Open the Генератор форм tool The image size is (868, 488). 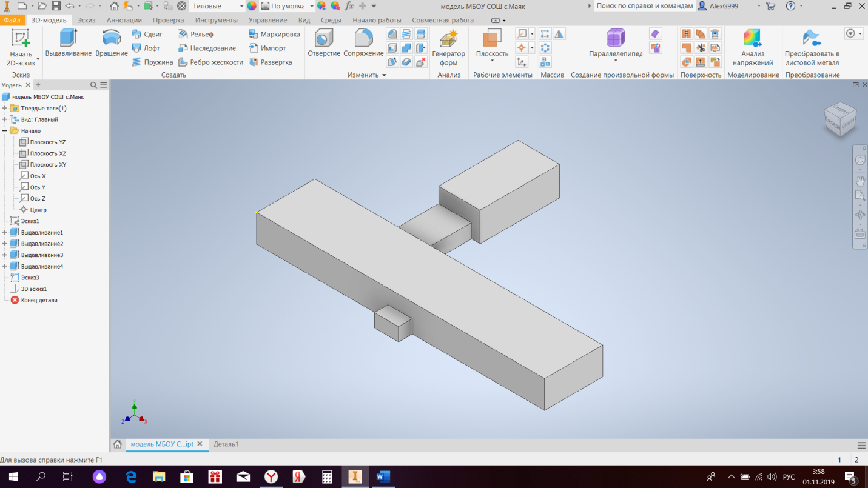(448, 47)
